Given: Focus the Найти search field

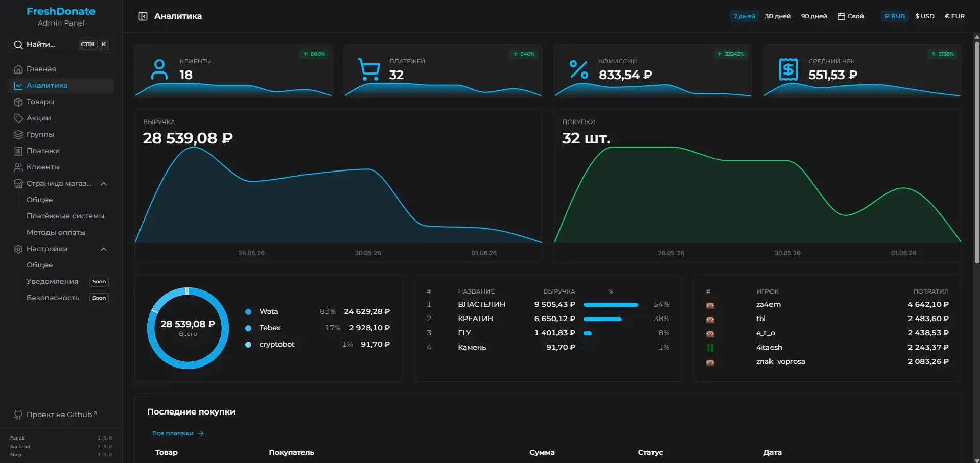Looking at the screenshot, I should [61, 45].
